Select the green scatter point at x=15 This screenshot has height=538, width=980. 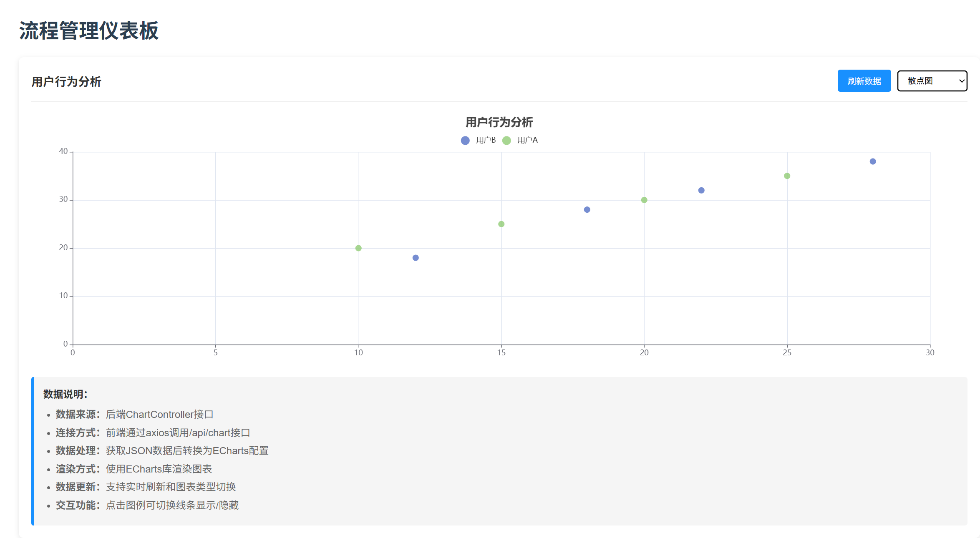coord(501,224)
